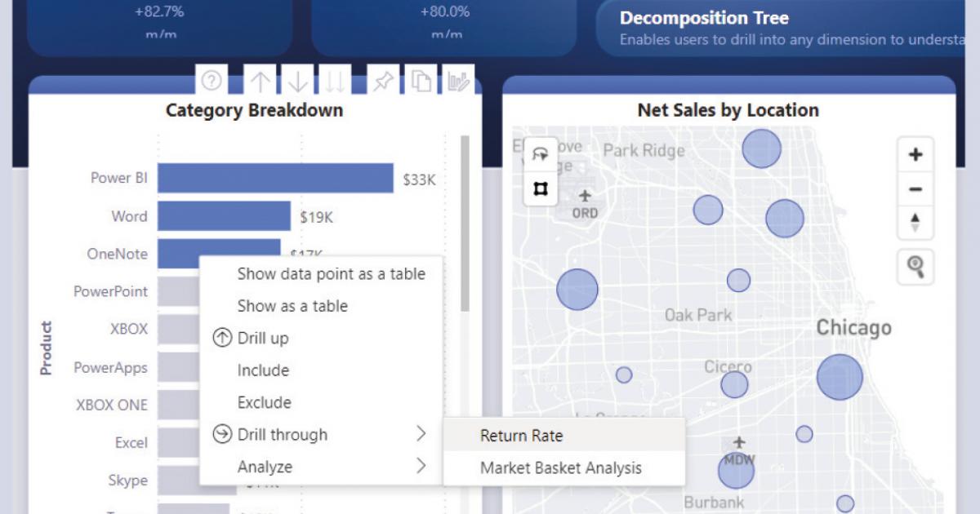Open the personalize visual chart icon
The width and height of the screenshot is (980, 514).
tap(459, 81)
